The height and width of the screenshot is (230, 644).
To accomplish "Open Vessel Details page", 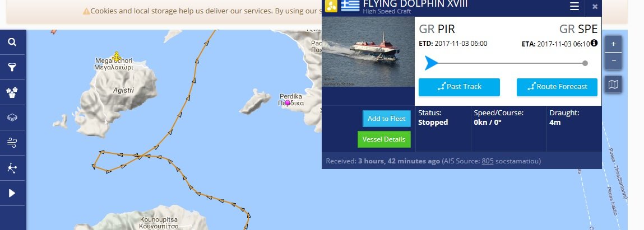I will point(383,139).
